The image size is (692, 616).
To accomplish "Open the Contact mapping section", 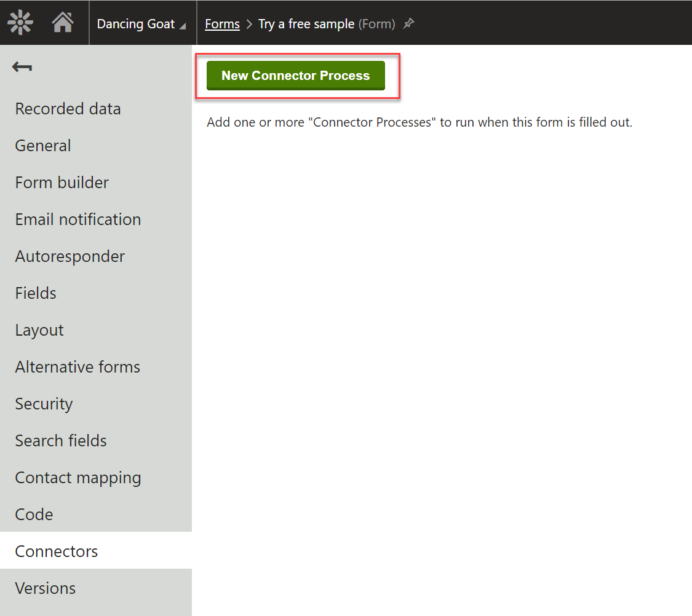I will (78, 477).
